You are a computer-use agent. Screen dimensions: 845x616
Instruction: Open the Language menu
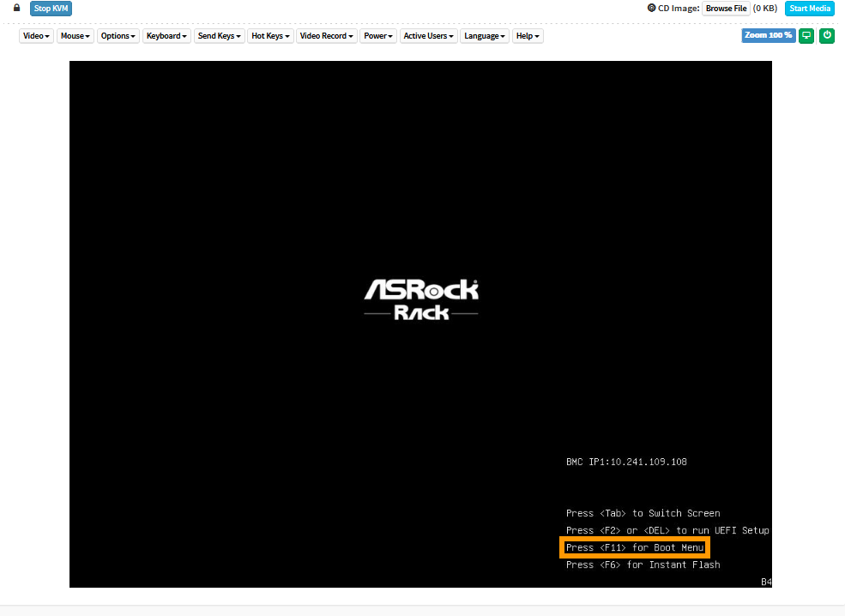point(485,36)
